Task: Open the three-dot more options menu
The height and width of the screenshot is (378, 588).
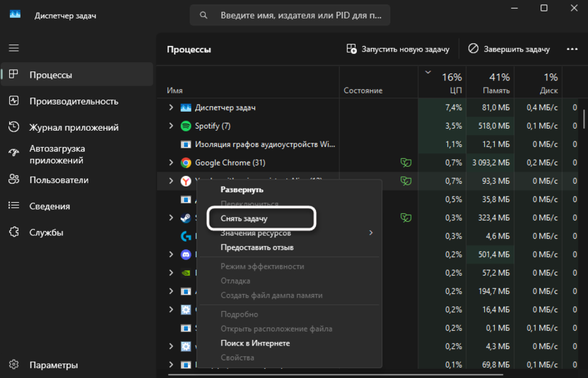Action: pos(572,49)
